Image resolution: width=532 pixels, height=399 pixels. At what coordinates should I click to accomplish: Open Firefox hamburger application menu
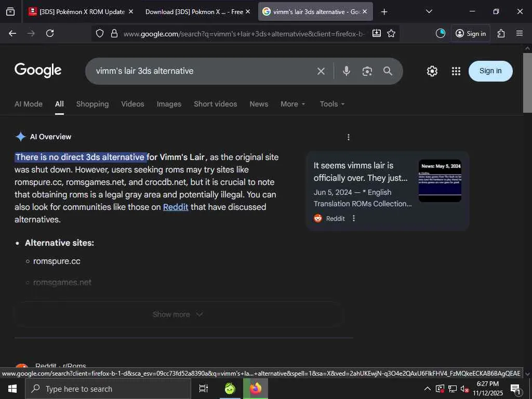(520, 33)
